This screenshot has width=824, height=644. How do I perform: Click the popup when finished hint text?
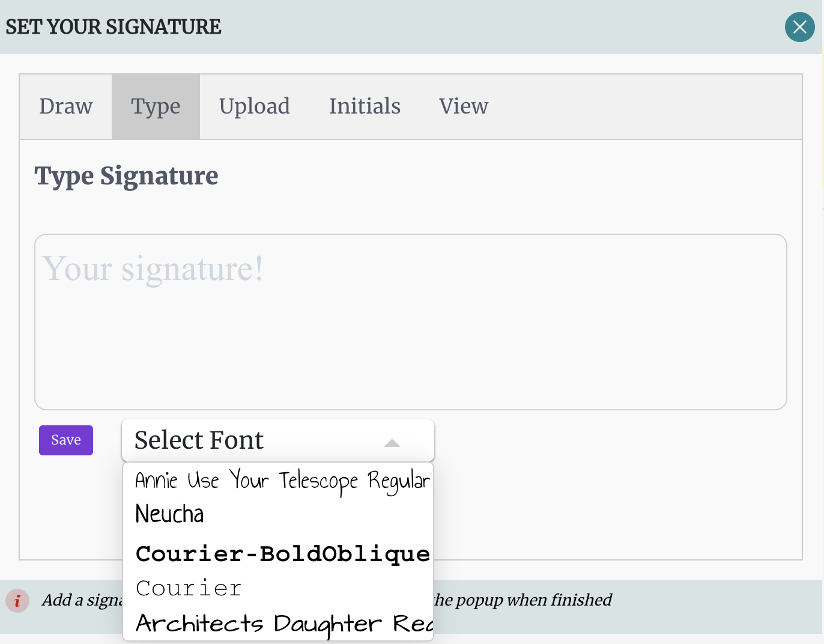pyautogui.click(x=523, y=600)
